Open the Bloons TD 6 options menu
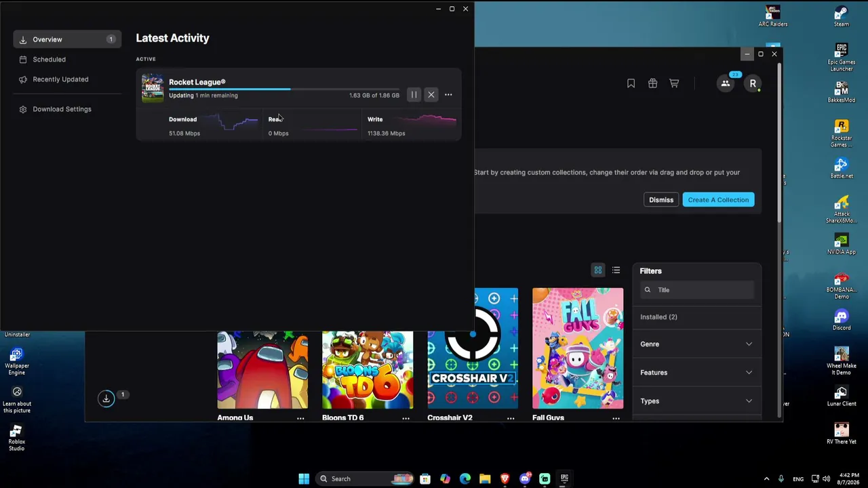Viewport: 868px width, 488px height. pyautogui.click(x=406, y=418)
